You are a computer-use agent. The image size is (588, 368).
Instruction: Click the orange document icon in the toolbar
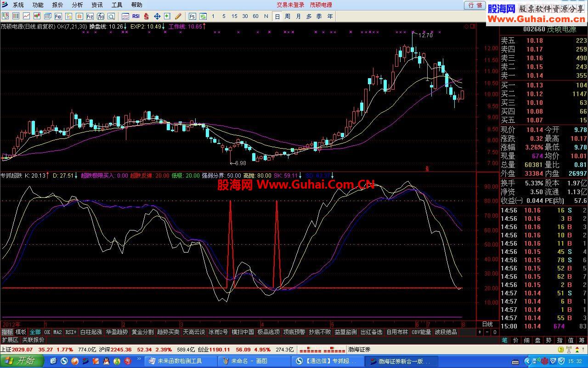[79, 16]
